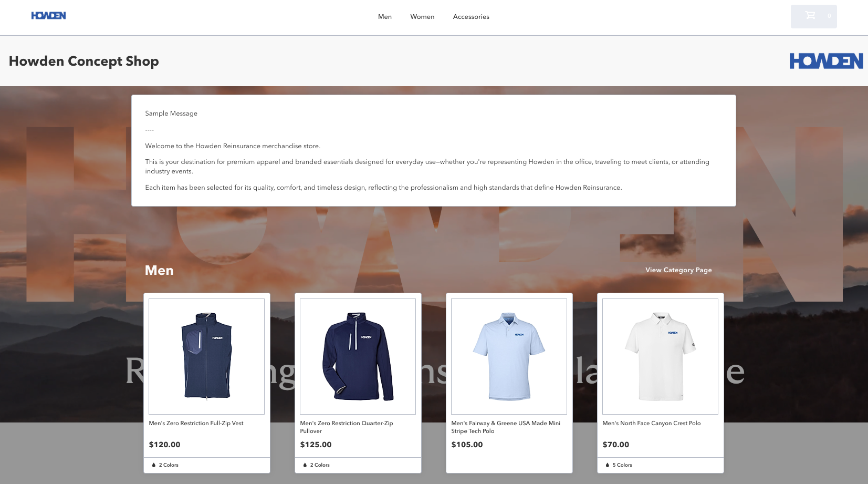Open the Men menu
Screen dimensions: 868x484
pyautogui.click(x=385, y=17)
